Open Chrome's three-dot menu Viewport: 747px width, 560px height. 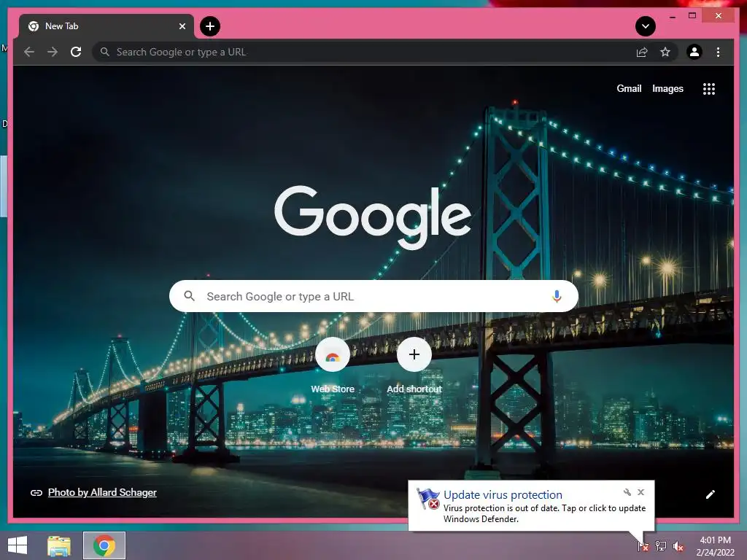tap(718, 52)
